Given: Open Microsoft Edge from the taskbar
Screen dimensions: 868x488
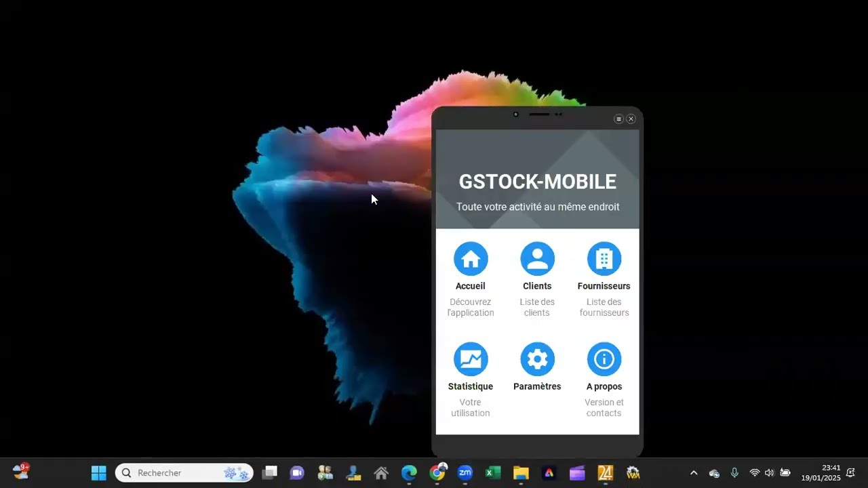Looking at the screenshot, I should (x=409, y=472).
